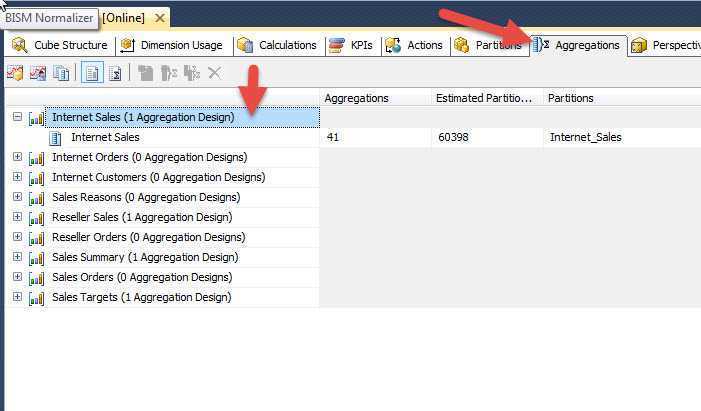701x411 pixels.
Task: Click the greyed Delete X icon
Action: [x=215, y=73]
